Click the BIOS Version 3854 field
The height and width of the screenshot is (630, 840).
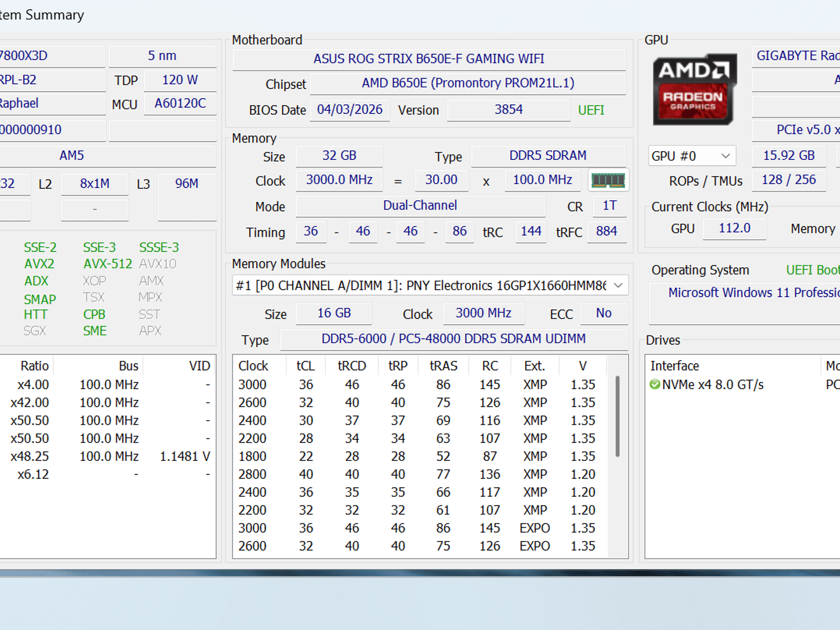509,110
